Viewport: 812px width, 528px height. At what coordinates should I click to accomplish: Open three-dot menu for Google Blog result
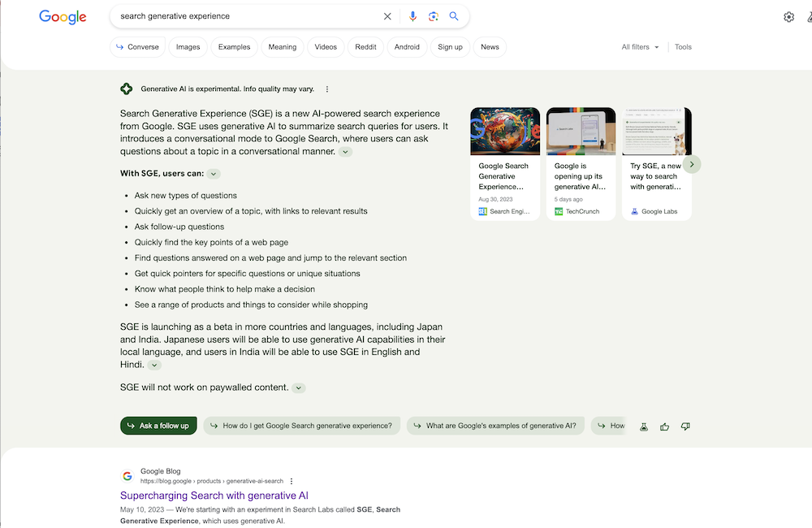click(292, 481)
